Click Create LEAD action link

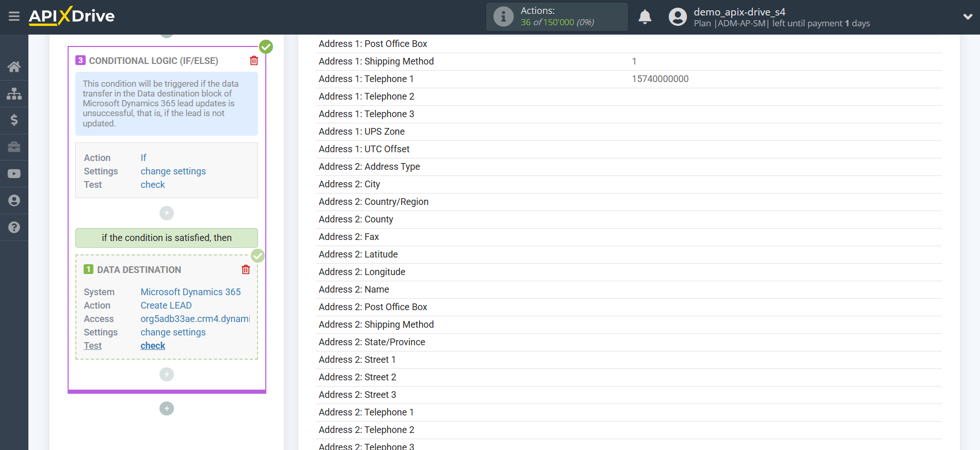tap(166, 306)
